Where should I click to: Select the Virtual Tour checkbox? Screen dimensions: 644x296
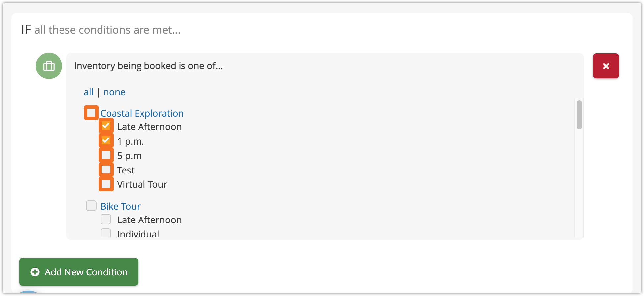coord(106,184)
